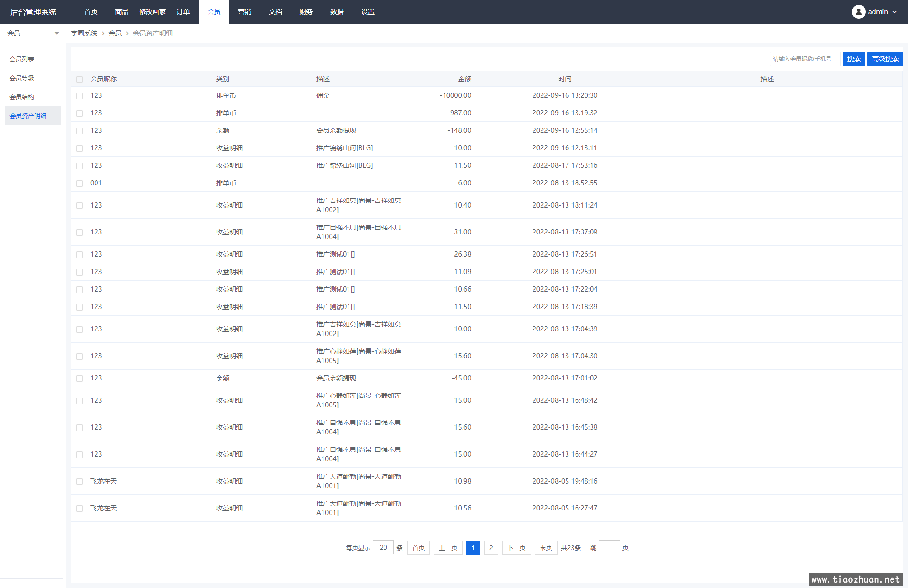This screenshot has height=588, width=908.
Task: Go to page 2 in pagination
Action: tap(491, 548)
